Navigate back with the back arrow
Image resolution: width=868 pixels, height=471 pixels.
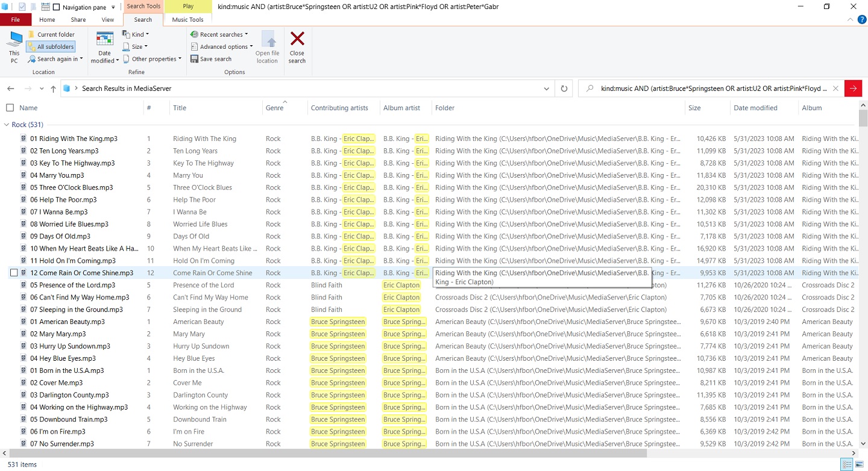pyautogui.click(x=11, y=89)
